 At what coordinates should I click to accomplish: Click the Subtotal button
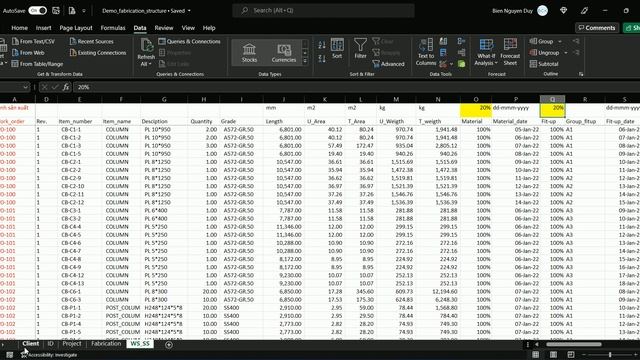tap(544, 64)
